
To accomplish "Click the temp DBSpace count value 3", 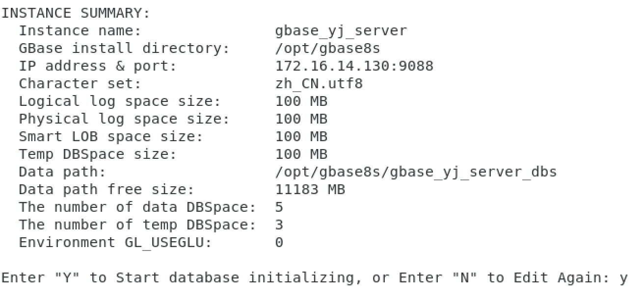I will click(x=279, y=225).
